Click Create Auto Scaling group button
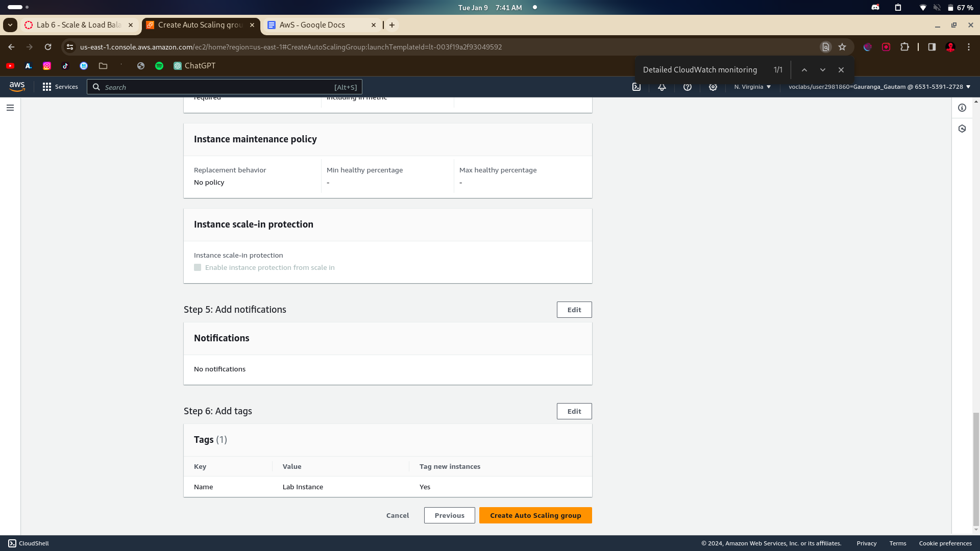This screenshot has height=551, width=980. [x=535, y=515]
